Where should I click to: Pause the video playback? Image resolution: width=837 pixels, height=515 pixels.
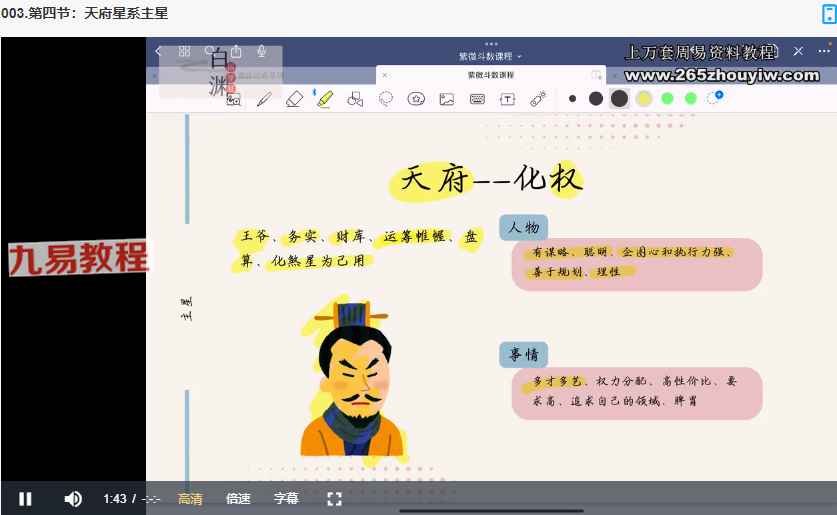coord(25,498)
